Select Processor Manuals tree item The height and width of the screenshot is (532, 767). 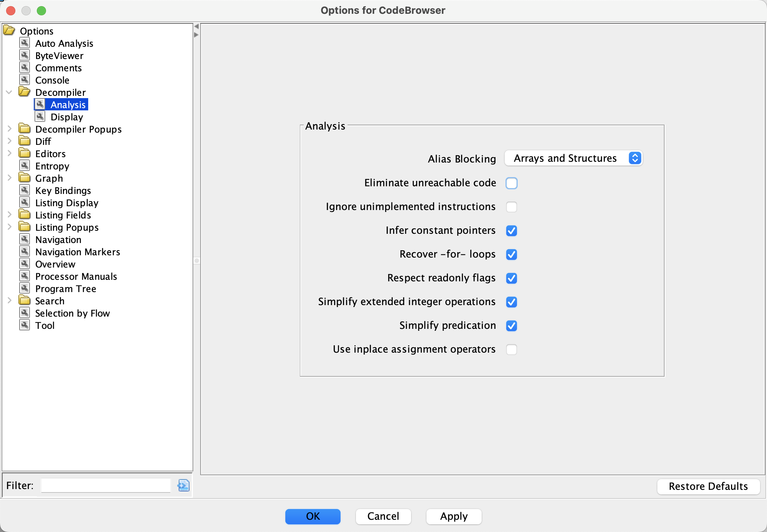pos(76,276)
